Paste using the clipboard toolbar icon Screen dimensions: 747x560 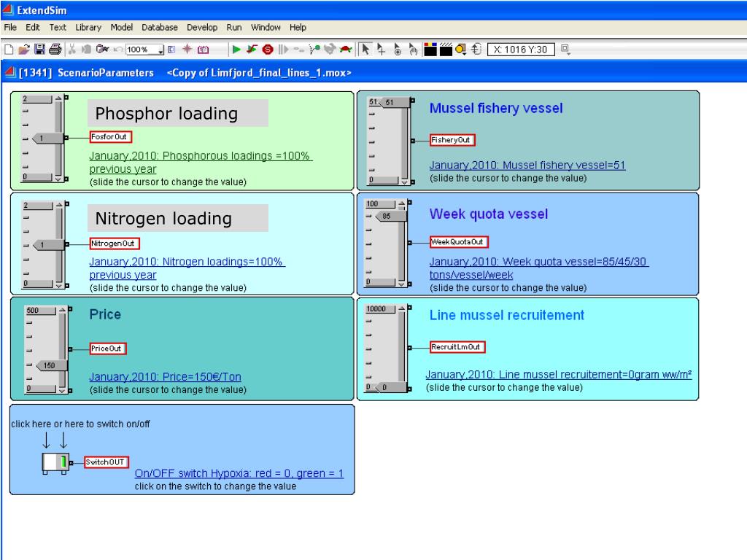[102, 49]
